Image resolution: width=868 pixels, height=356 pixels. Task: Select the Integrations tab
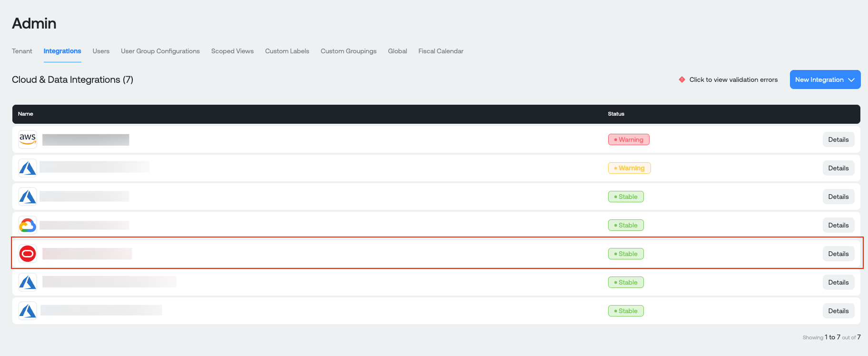click(x=62, y=51)
